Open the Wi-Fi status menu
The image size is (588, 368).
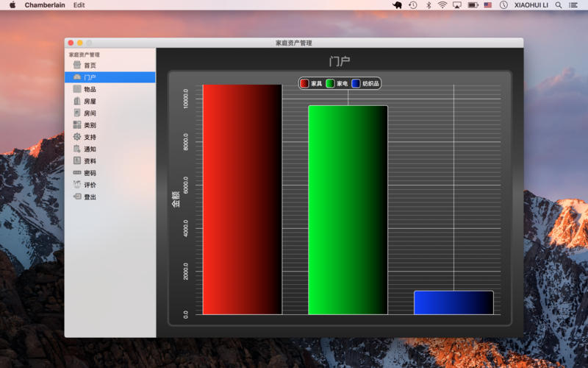coord(442,5)
